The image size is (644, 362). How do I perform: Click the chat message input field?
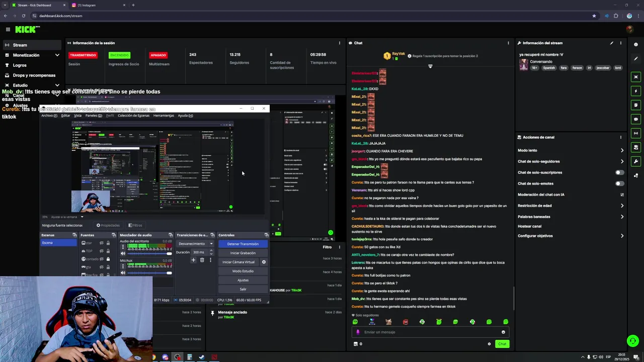pos(431,332)
